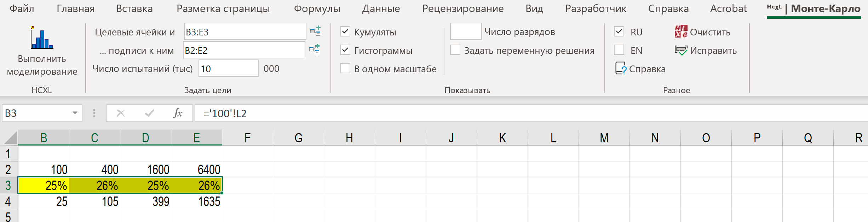Screen dimensions: 868x222
Task: Switch to the Вид tab
Action: 534,8
